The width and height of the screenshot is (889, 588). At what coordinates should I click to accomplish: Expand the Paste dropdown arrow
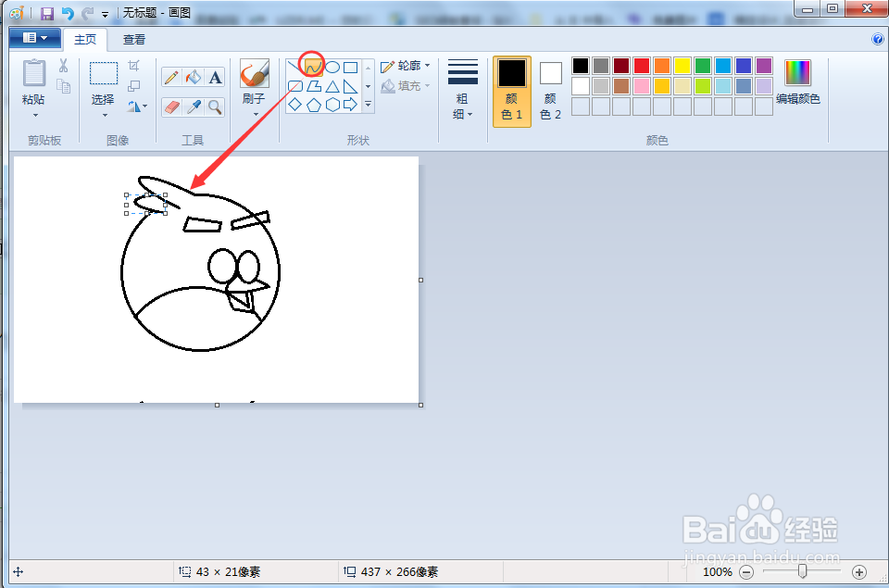(x=35, y=115)
